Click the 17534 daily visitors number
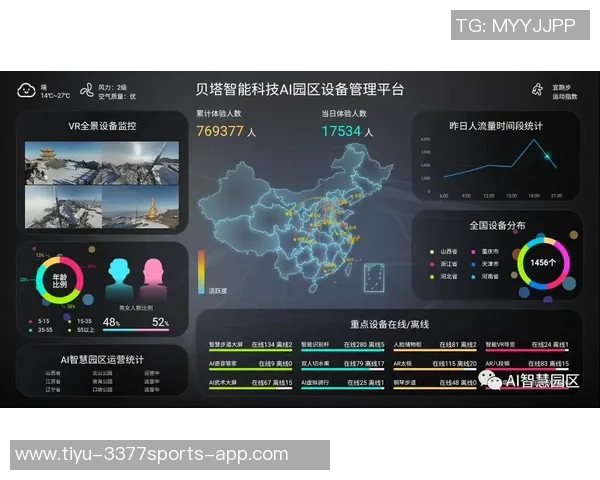This screenshot has height=480, width=600. (x=341, y=131)
